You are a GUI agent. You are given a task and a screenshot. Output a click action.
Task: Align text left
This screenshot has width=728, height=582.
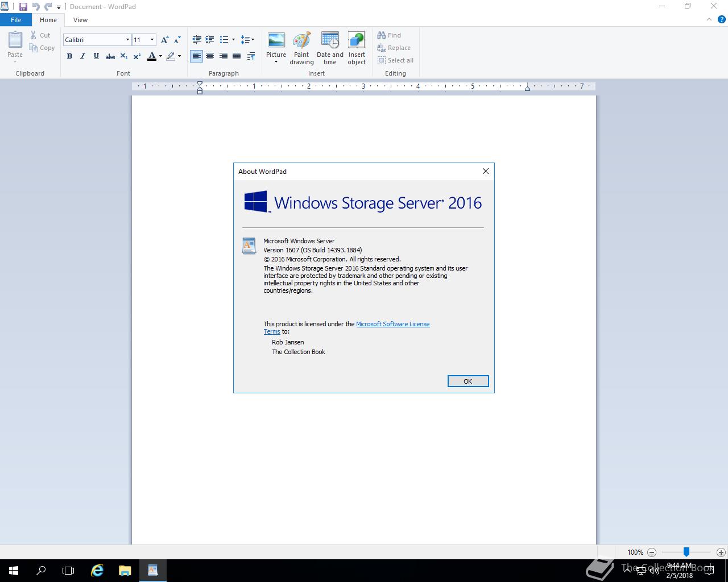point(196,56)
